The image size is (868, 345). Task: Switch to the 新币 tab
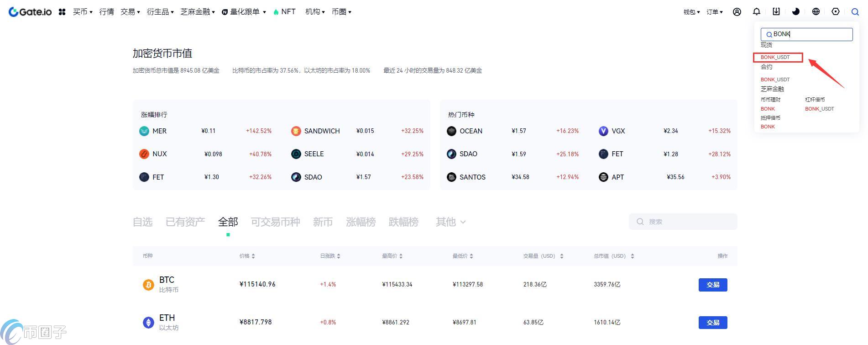pos(323,222)
